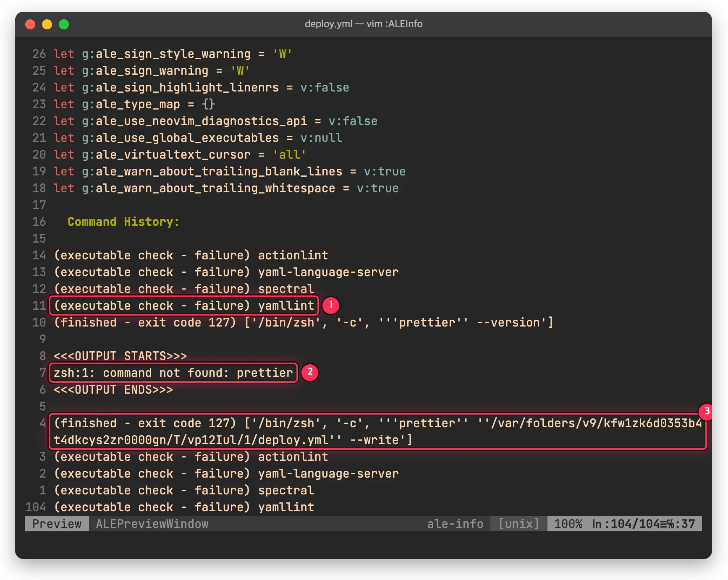Click the 'Command History:' heading
Screen dimensions: 728x580
[123, 222]
